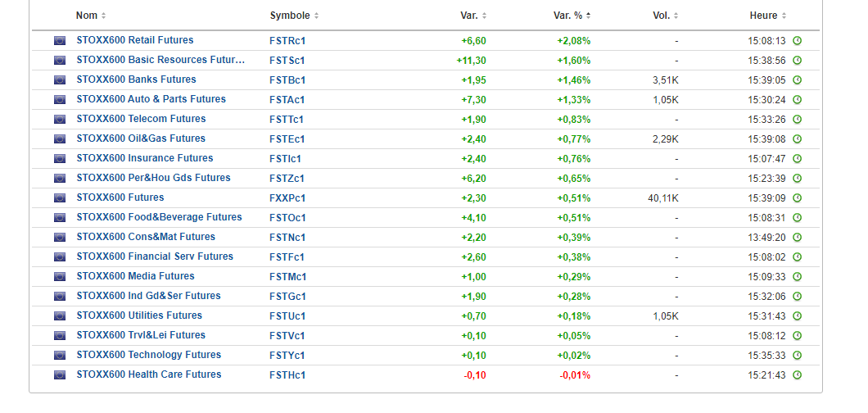The image size is (868, 413).
Task: Click the flag icon beside STOXX600 Retail Futures
Action: coord(59,40)
